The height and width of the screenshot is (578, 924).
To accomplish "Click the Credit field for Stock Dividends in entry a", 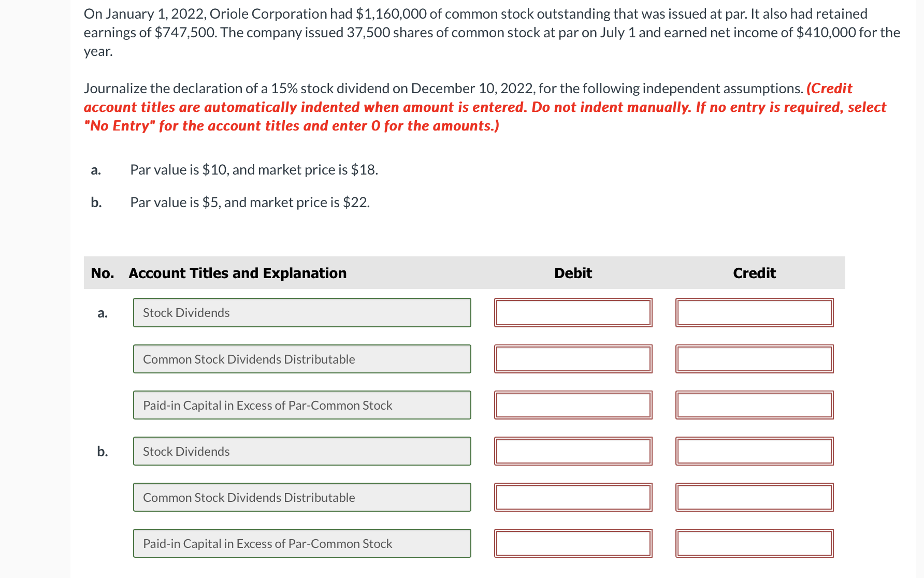I will click(754, 312).
